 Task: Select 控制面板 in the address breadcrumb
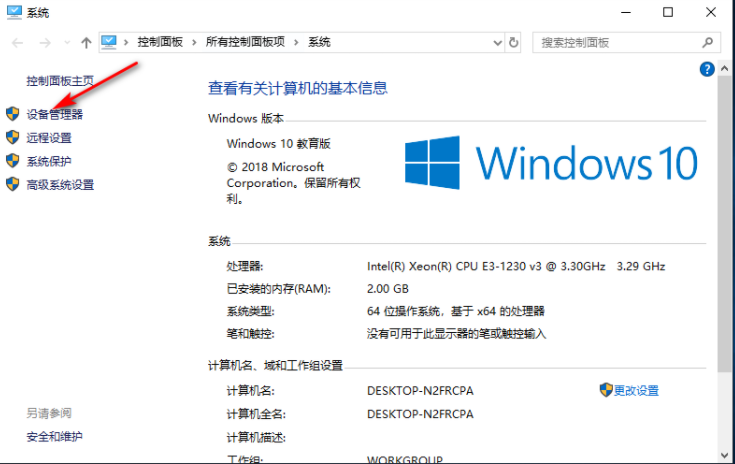(x=160, y=42)
